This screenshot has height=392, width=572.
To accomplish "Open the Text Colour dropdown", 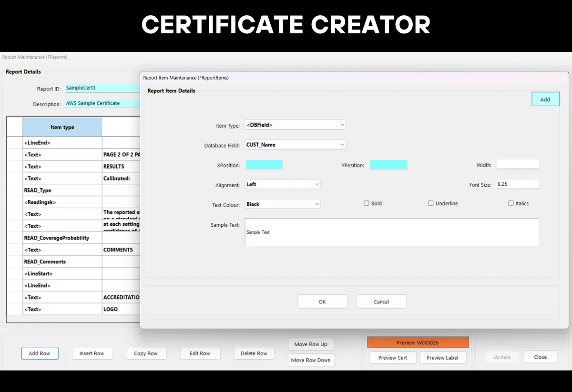I will pyautogui.click(x=282, y=203).
